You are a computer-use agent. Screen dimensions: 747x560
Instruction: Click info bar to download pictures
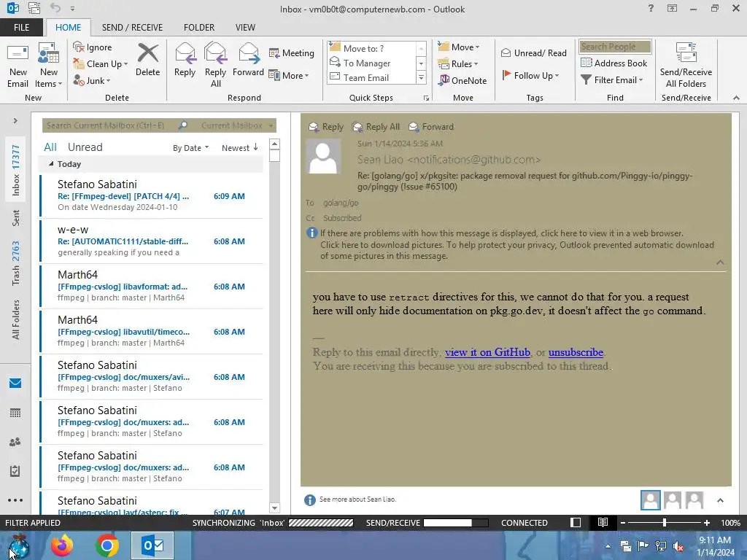click(x=517, y=251)
